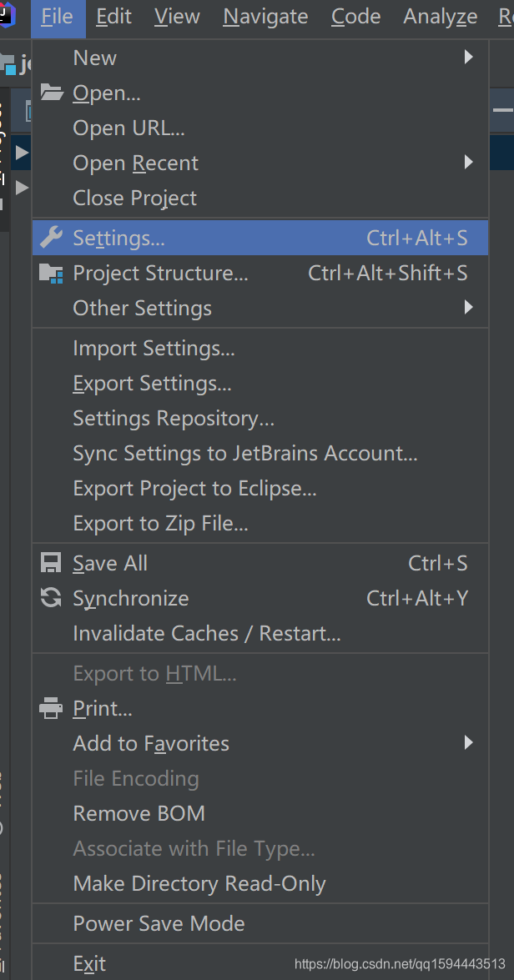
Task: Click the wrench icon beside Settings
Action: 52,238
